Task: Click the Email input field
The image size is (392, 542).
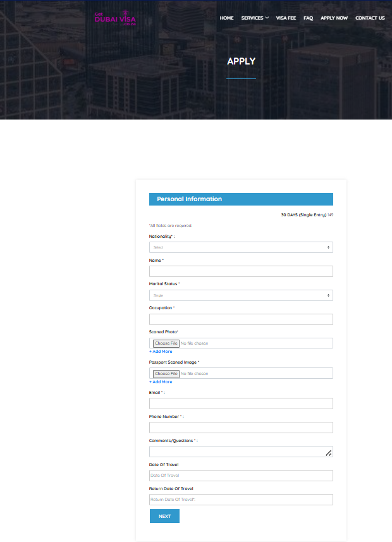Action: (x=241, y=403)
